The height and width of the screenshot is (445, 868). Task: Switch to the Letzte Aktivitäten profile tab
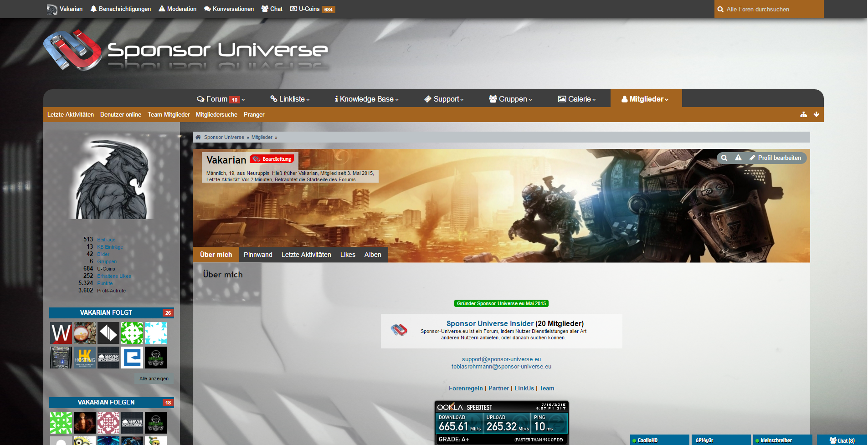tap(306, 255)
